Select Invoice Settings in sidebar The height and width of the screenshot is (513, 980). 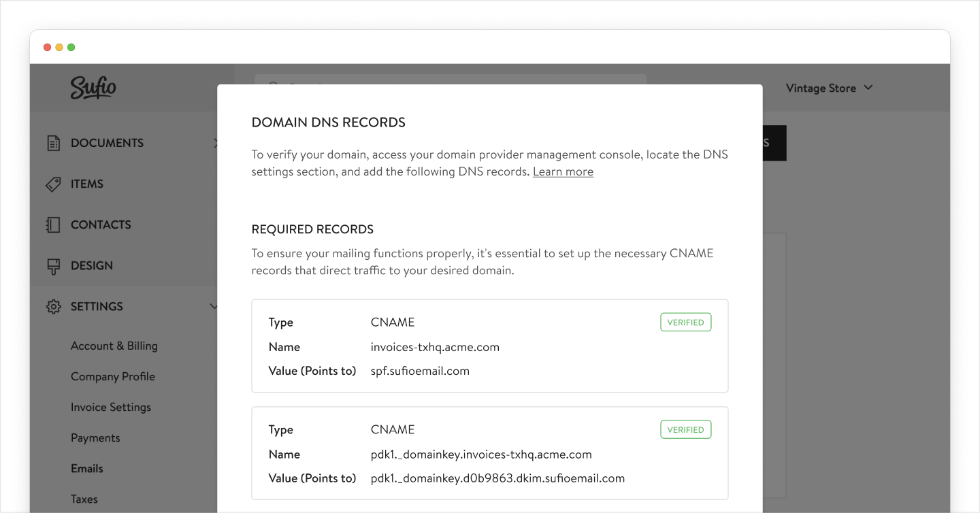tap(111, 407)
